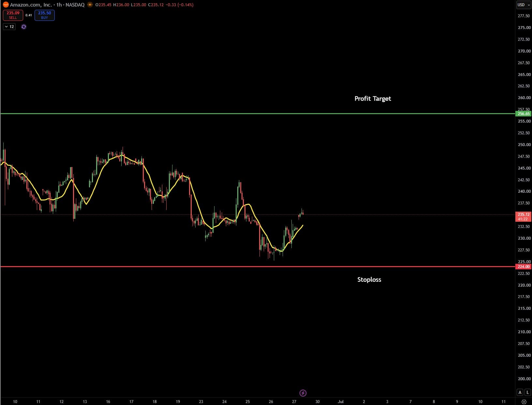Click the orange pre-market session icon
Screen dimensions: 532x405
(x=90, y=5)
